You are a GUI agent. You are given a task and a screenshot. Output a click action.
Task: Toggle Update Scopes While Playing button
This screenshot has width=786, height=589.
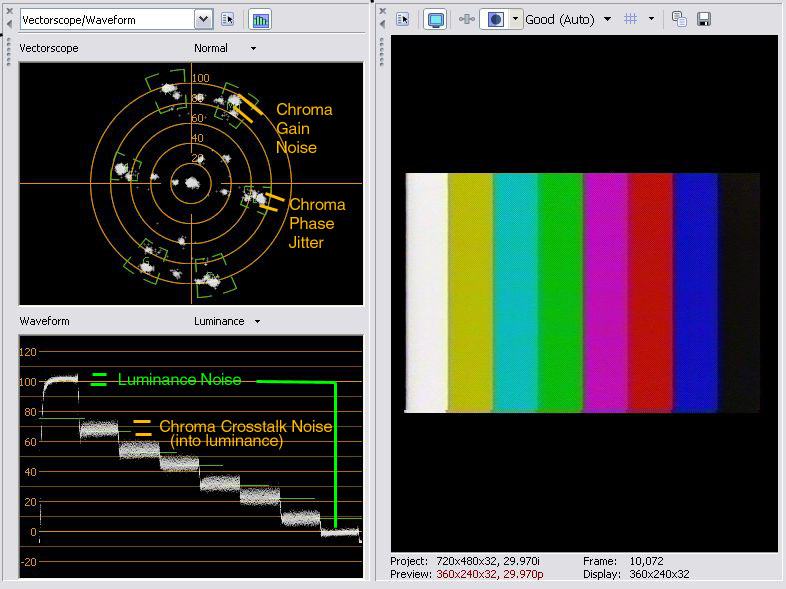tap(260, 19)
